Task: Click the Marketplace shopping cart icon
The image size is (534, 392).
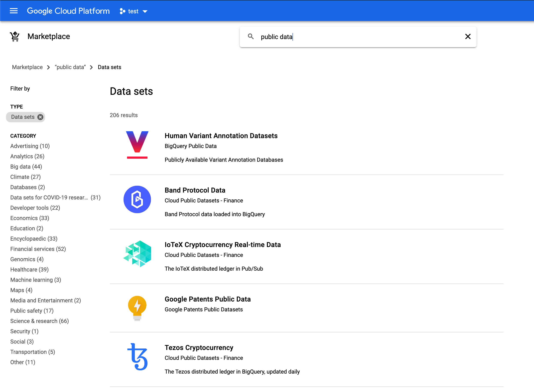Action: point(15,36)
